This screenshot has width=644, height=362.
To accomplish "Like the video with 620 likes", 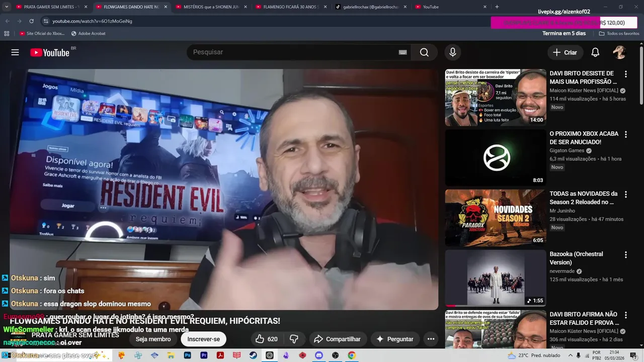I will 267,339.
